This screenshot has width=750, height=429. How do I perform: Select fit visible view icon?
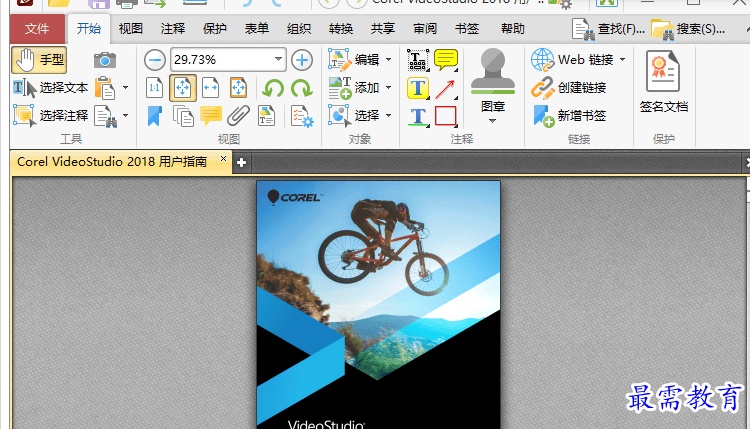coord(238,88)
